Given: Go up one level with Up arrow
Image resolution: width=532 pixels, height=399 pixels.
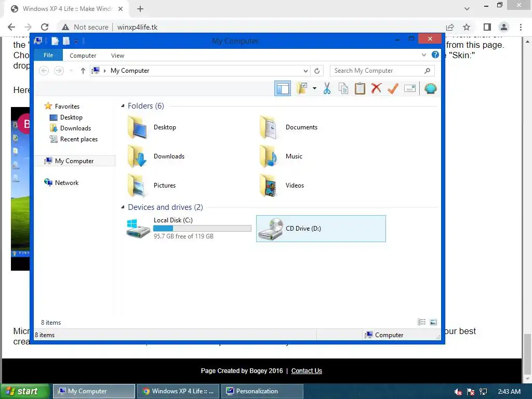Looking at the screenshot, I should click(x=83, y=71).
